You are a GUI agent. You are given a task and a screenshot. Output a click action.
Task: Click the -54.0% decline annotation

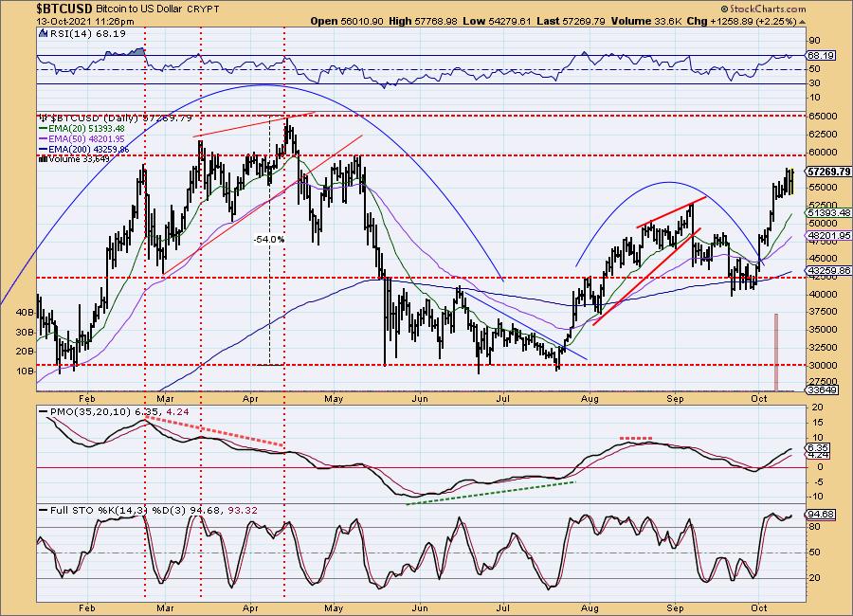(x=269, y=239)
